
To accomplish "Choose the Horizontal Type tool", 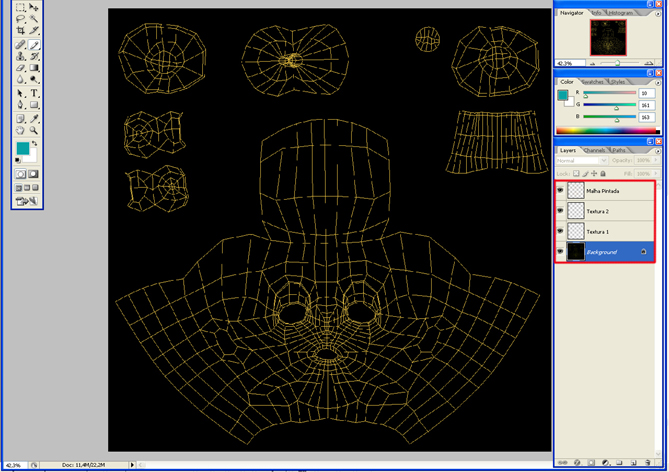I will [34, 93].
